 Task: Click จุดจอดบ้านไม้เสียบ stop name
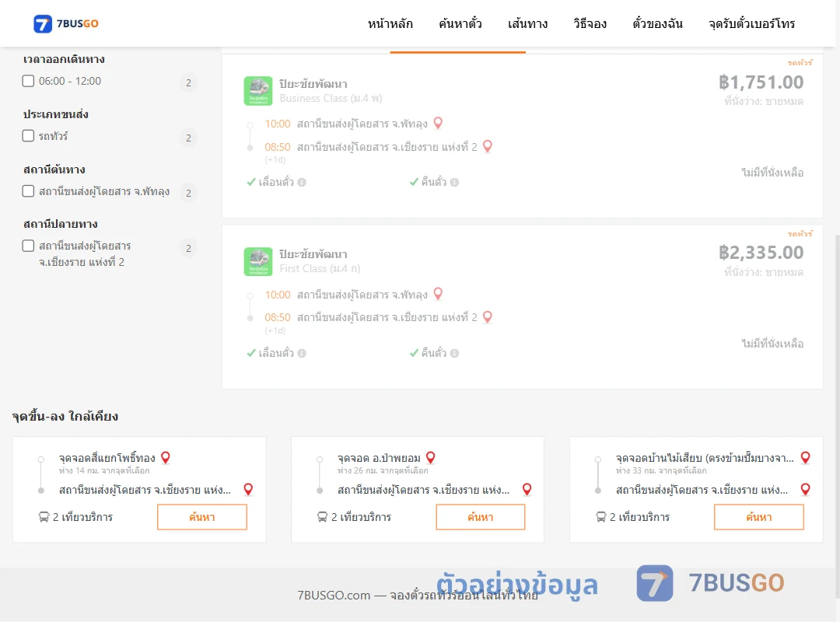705,458
